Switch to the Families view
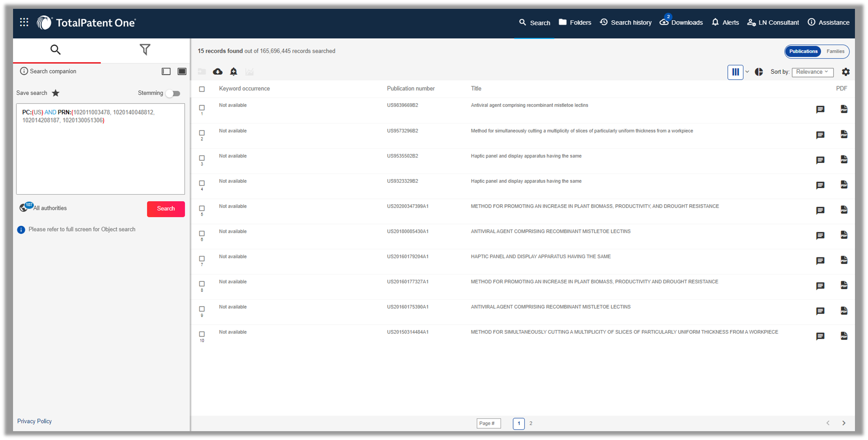Image resolution: width=868 pixels, height=440 pixels. (835, 51)
